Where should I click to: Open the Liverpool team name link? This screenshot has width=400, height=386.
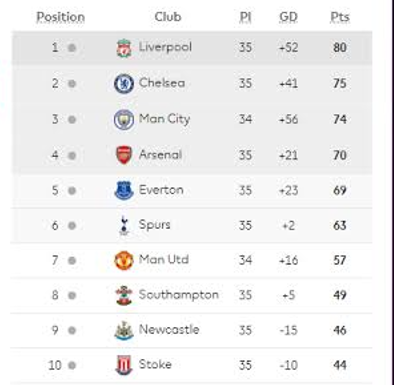coord(165,47)
